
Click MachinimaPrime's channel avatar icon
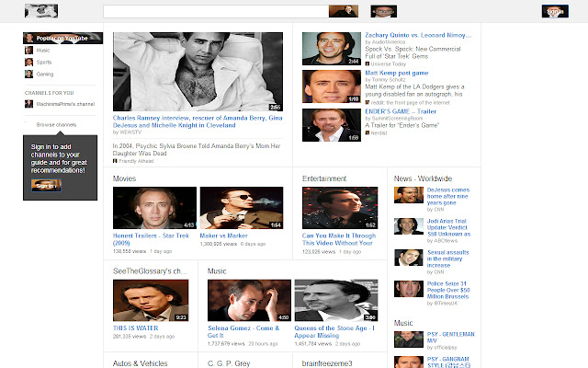(28, 104)
